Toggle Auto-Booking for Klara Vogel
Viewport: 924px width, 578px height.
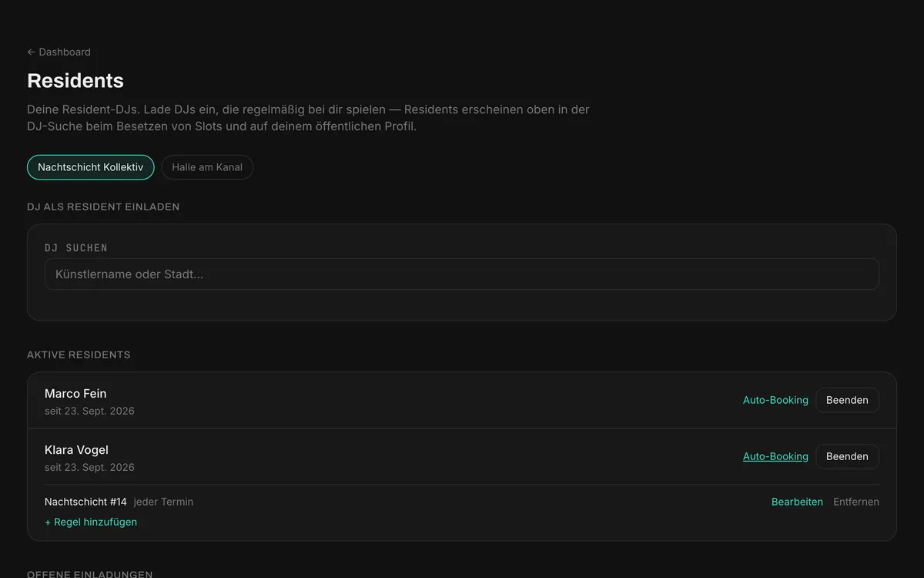(x=775, y=456)
